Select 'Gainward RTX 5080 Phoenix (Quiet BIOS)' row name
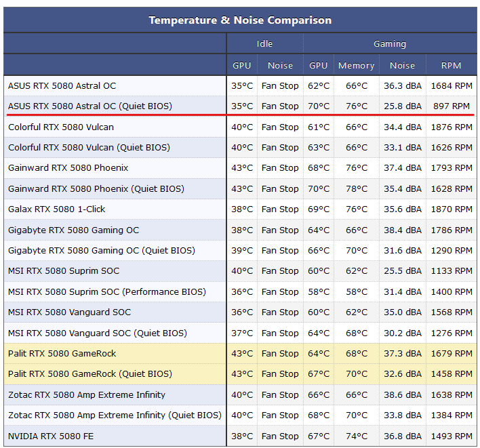The image size is (480, 448). [x=96, y=189]
